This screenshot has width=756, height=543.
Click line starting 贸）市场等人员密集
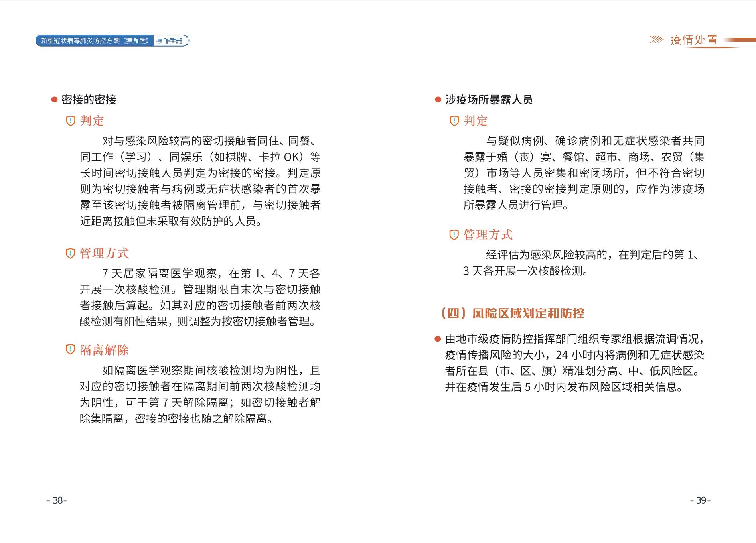584,173
